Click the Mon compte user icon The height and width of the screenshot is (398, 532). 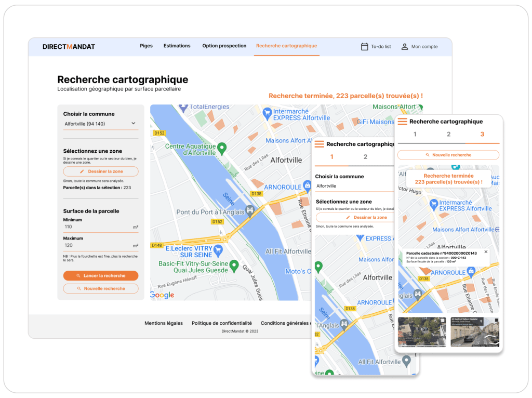point(404,47)
